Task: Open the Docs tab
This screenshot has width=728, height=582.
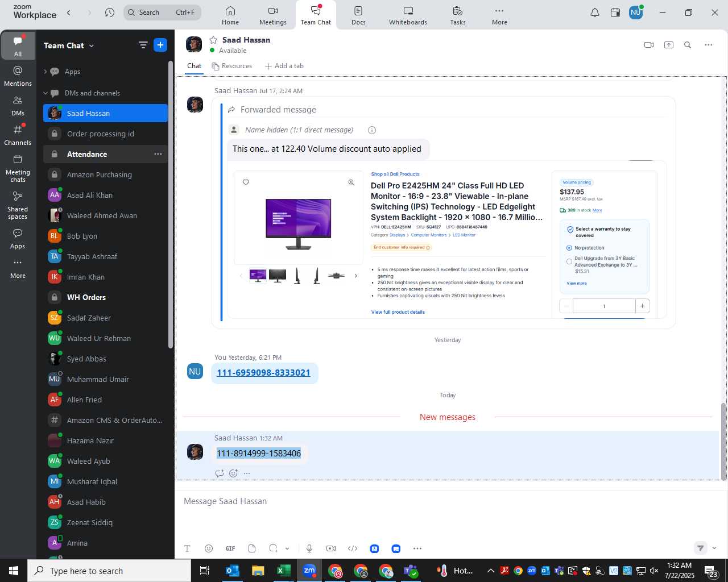Action: point(358,15)
